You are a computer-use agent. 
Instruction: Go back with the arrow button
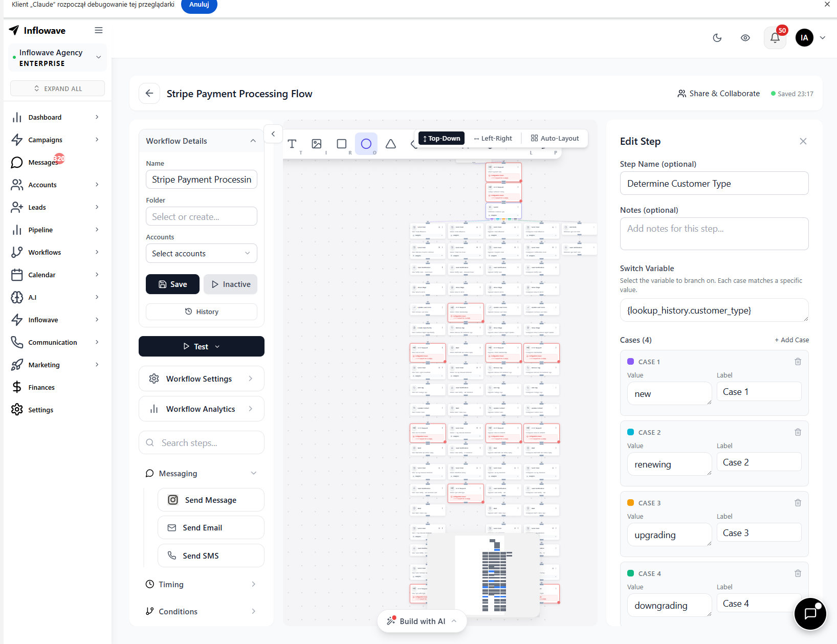coord(149,93)
